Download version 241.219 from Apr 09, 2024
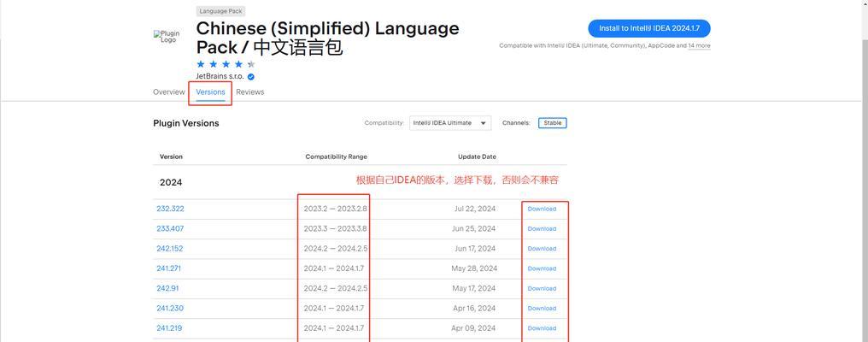 tap(542, 328)
